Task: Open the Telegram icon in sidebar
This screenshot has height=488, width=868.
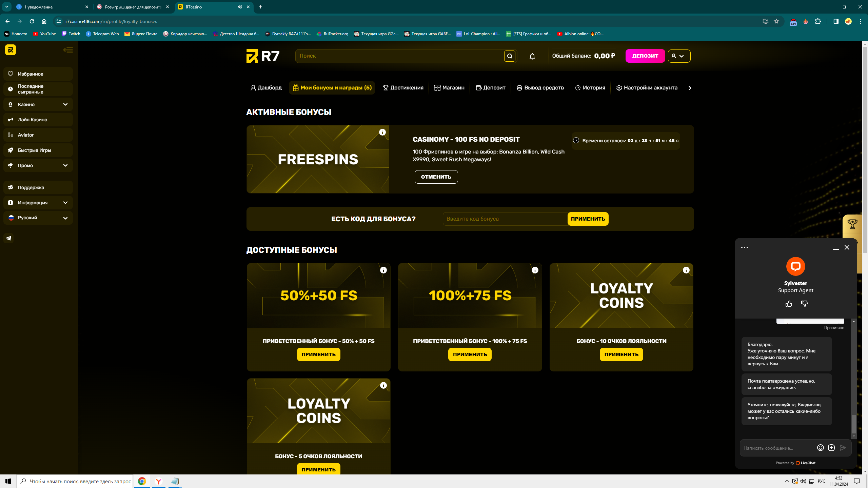Action: click(x=9, y=238)
